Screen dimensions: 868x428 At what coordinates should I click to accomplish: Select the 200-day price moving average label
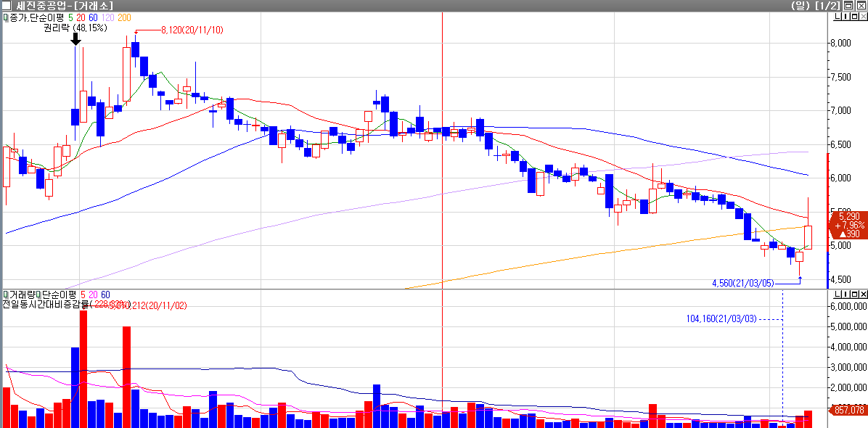[x=124, y=17]
